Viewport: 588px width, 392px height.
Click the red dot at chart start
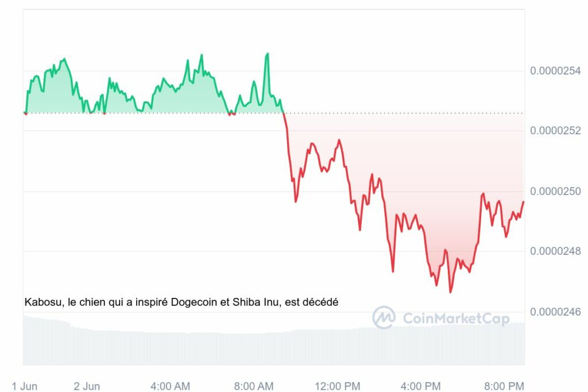point(25,113)
